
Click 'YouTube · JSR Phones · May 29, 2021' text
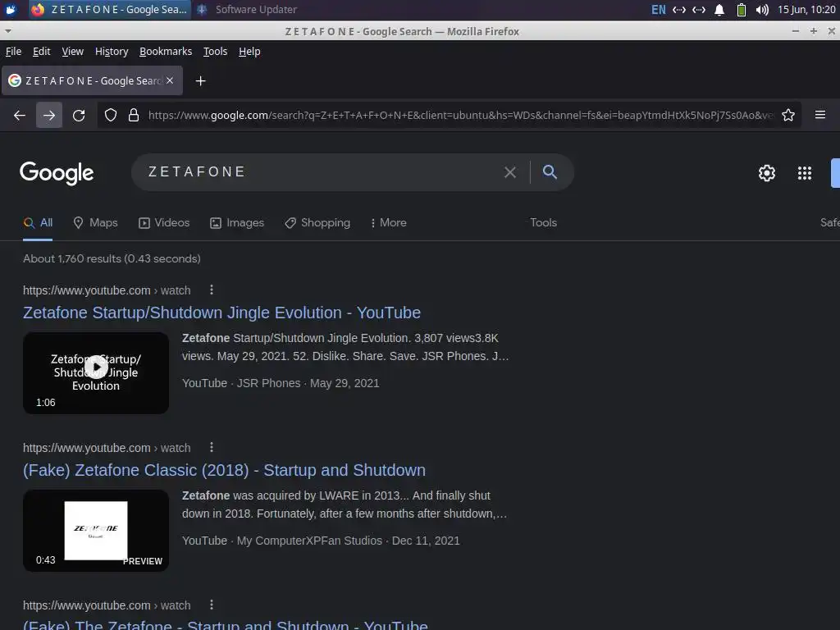tap(281, 384)
